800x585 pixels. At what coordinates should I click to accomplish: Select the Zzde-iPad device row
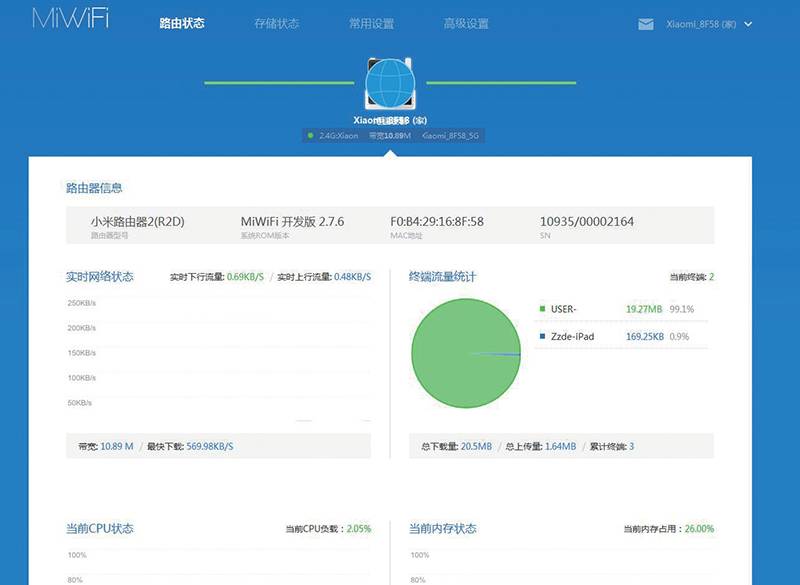621,337
